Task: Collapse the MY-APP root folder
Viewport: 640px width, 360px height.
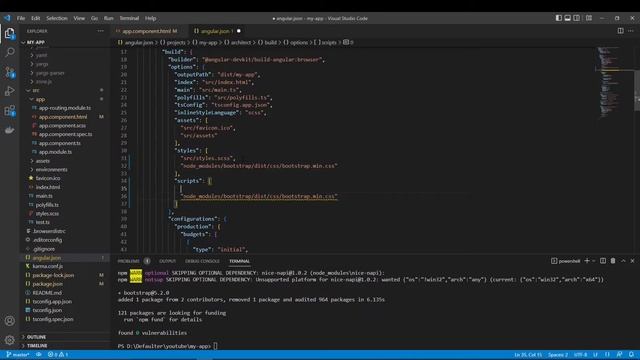Action: pos(36,42)
